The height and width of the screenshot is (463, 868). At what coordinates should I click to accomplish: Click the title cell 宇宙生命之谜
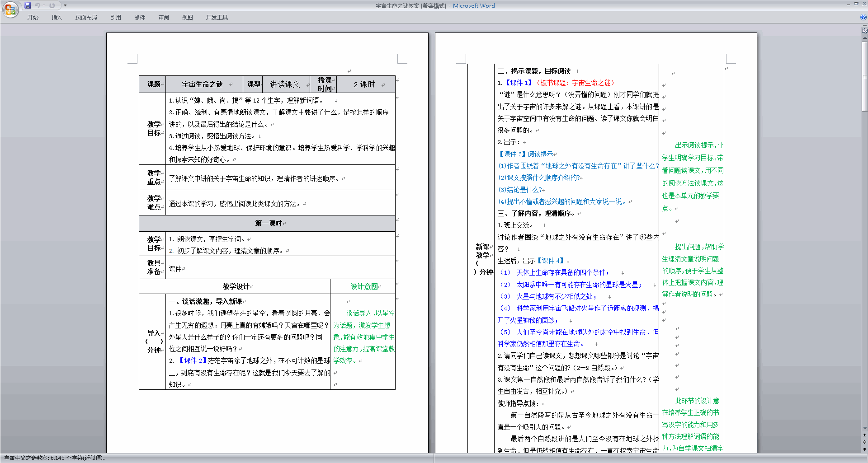tap(204, 84)
